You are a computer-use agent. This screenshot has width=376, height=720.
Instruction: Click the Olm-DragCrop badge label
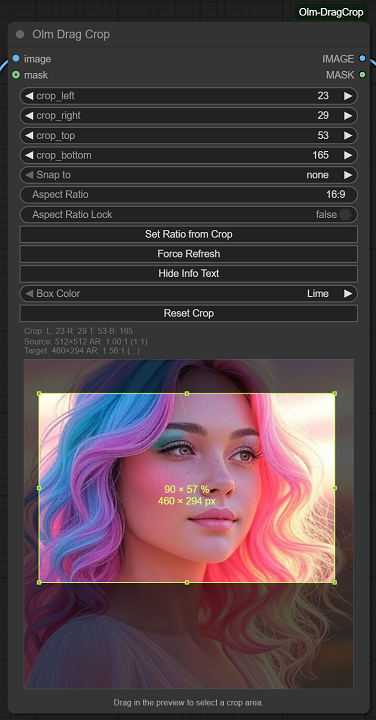(331, 12)
